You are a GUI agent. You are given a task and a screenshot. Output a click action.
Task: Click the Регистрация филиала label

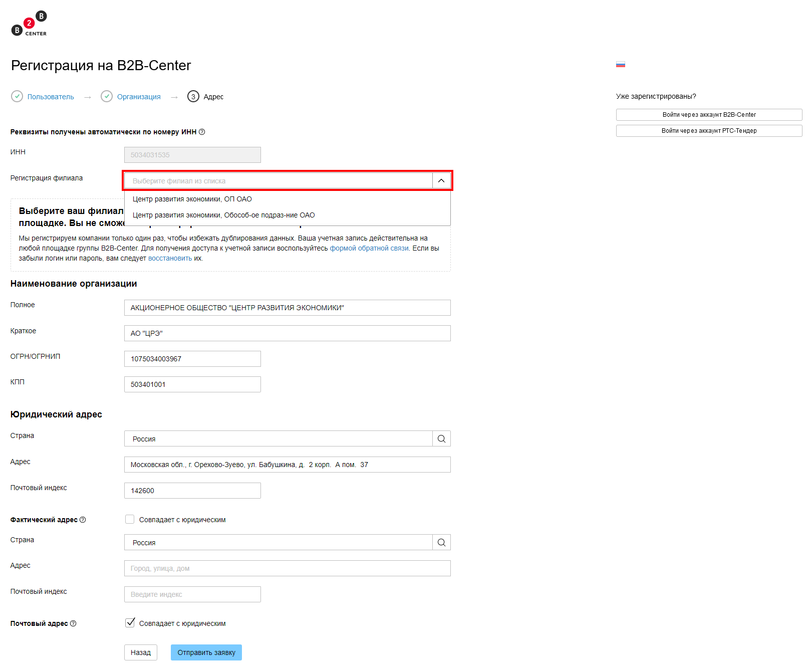(47, 178)
